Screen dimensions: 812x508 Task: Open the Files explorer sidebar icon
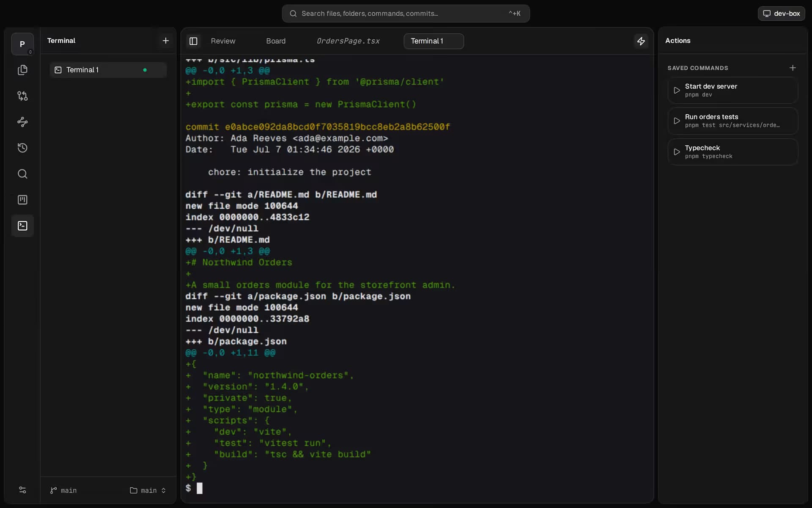pos(22,70)
